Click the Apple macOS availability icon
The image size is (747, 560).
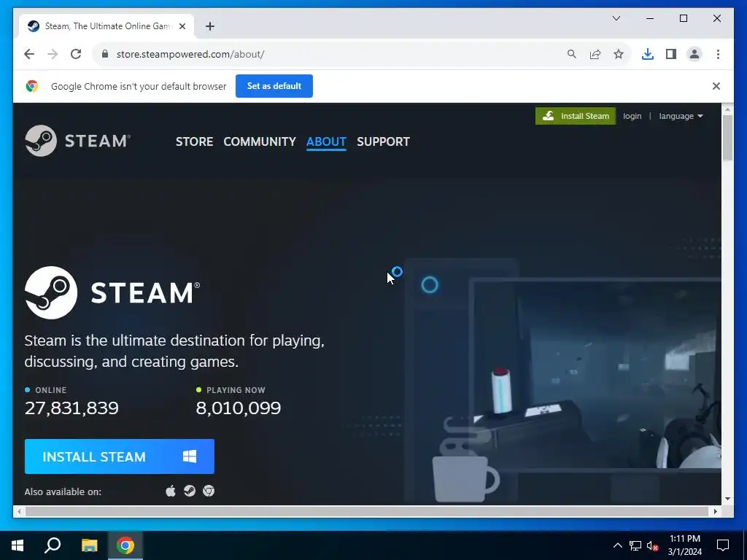click(171, 491)
